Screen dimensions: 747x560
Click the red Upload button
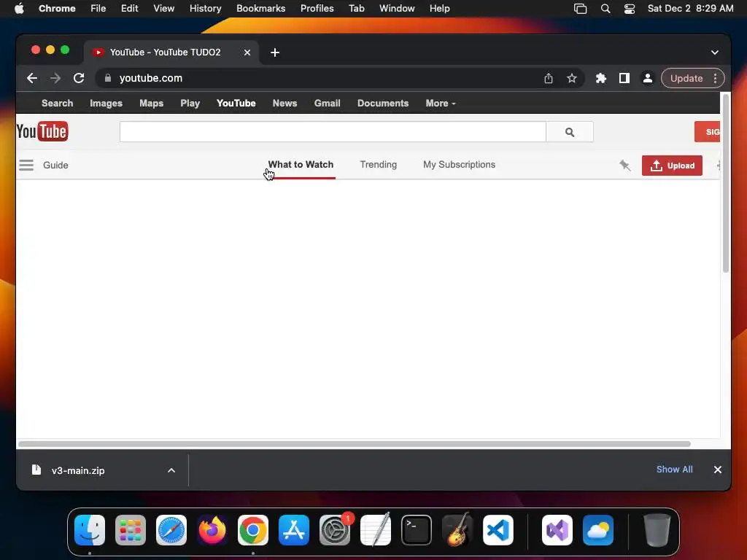[x=672, y=166]
